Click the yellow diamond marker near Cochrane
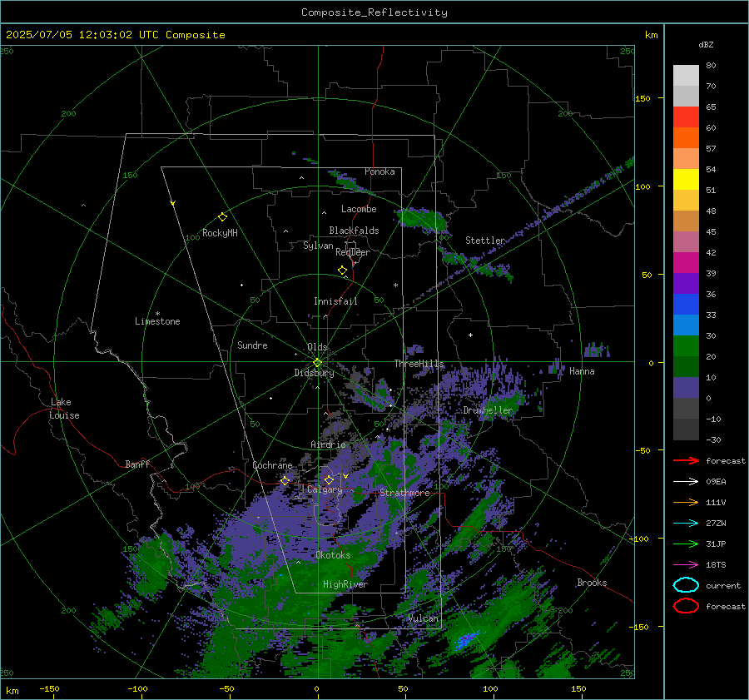The height and width of the screenshot is (700, 749). tap(285, 480)
